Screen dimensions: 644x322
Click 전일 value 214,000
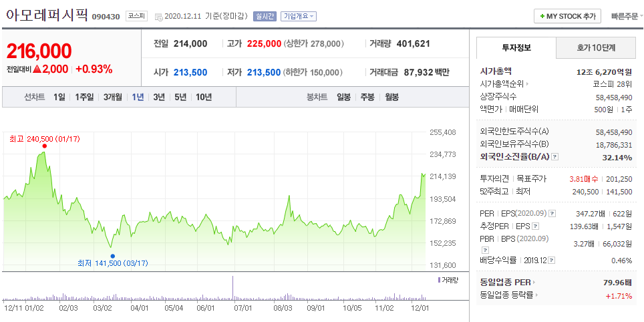(190, 43)
